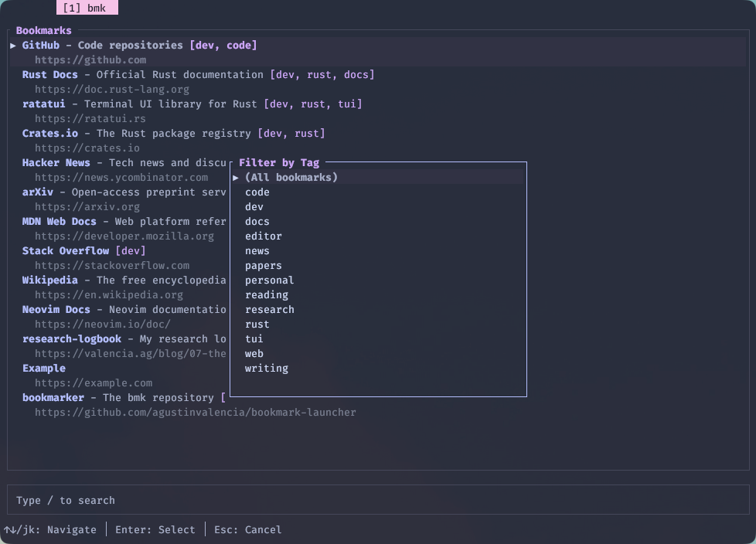The image size is (756, 544).
Task: Pick the "papers" tag in the popup
Action: (x=264, y=266)
